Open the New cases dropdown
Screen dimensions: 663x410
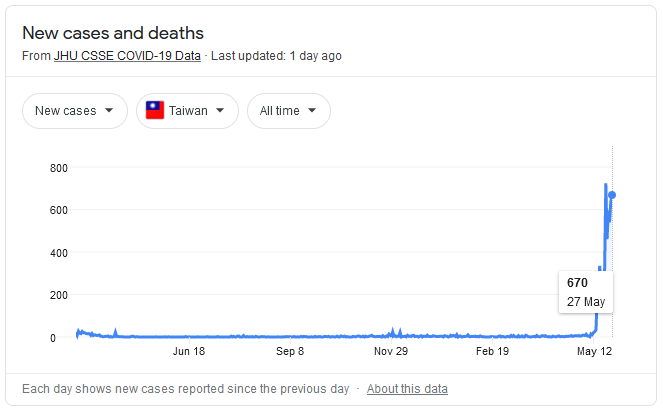click(75, 111)
